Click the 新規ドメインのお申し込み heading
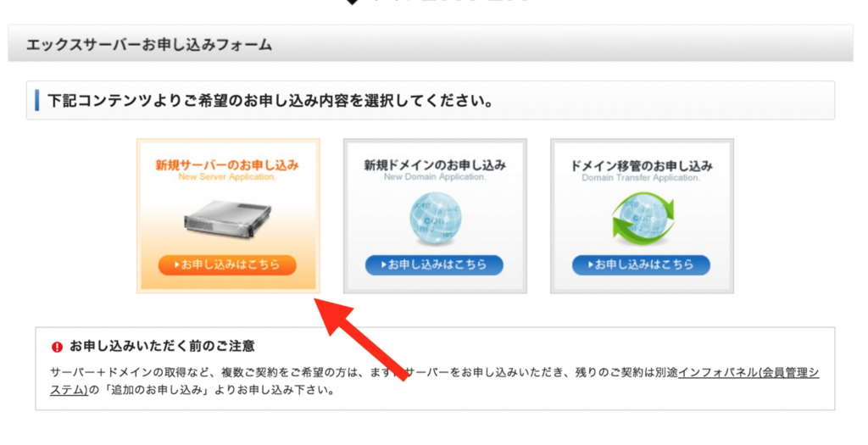868x445 pixels. tap(435, 165)
